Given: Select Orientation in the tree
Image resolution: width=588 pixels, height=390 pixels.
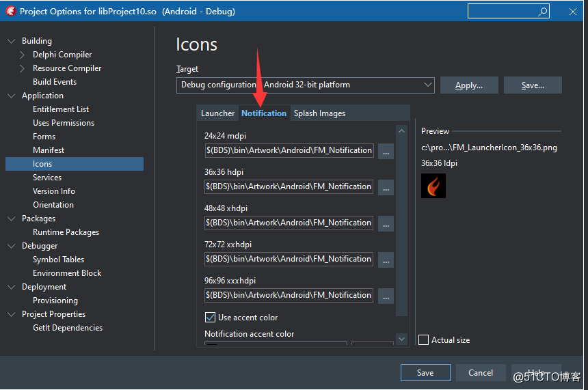Looking at the screenshot, I should click(x=53, y=205).
